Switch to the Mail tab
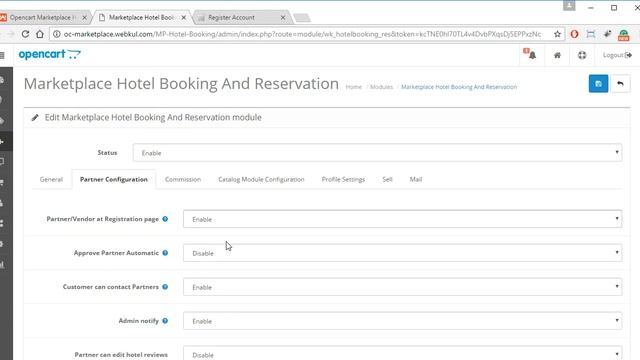The width and height of the screenshot is (640, 360). pos(416,179)
